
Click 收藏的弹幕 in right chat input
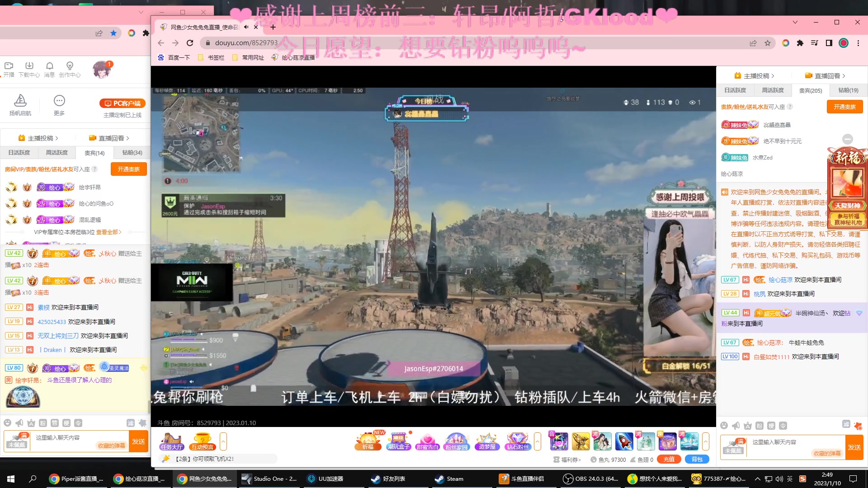pos(827,453)
